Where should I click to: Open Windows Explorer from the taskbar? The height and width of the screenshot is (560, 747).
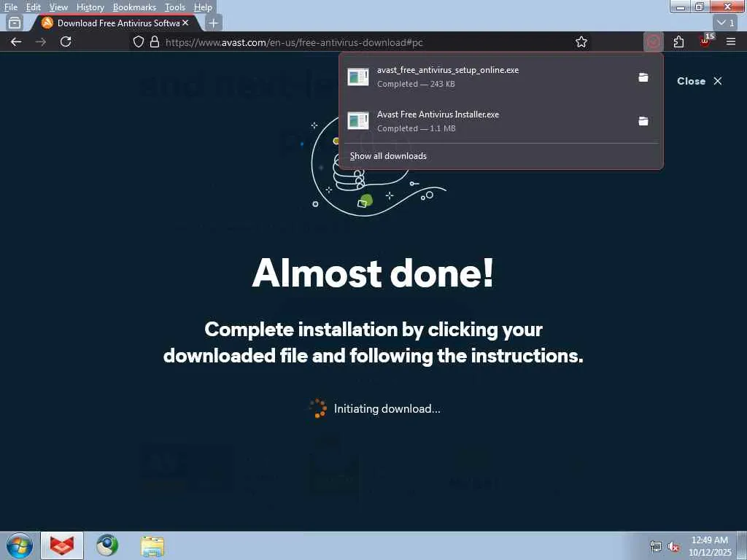coord(152,545)
